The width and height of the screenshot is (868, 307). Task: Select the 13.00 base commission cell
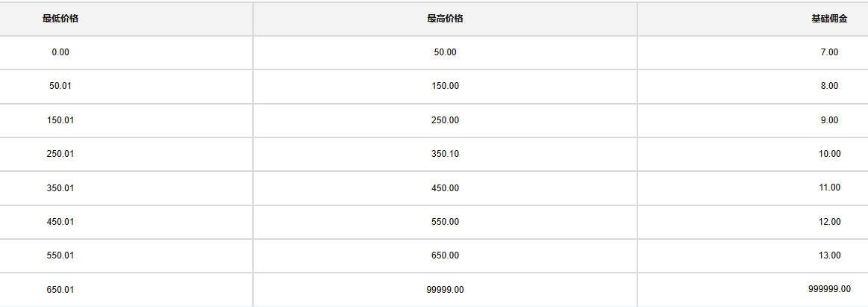(x=829, y=255)
